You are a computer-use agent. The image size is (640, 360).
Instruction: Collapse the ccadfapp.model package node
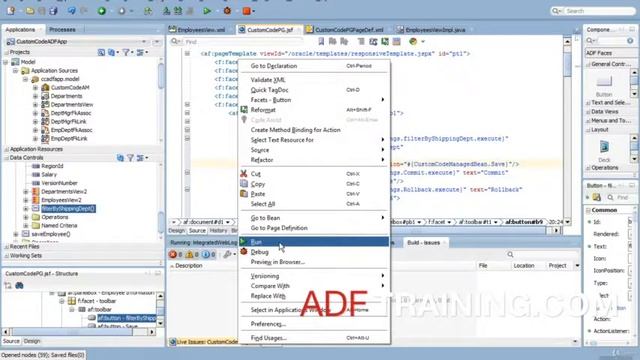pyautogui.click(x=25, y=79)
